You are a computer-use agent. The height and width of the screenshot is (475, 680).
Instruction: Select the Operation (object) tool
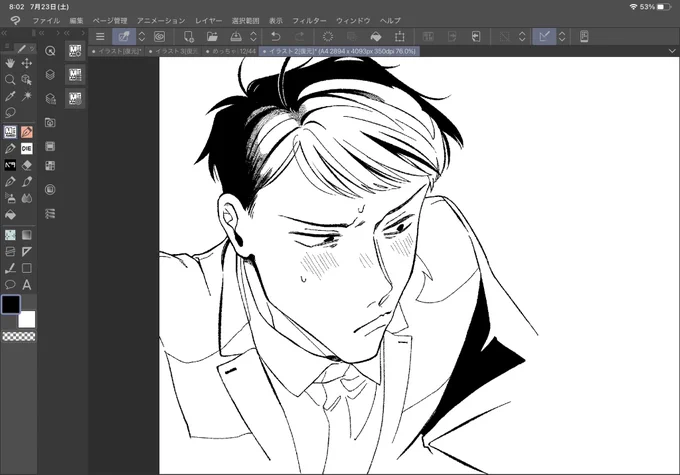pos(26,80)
